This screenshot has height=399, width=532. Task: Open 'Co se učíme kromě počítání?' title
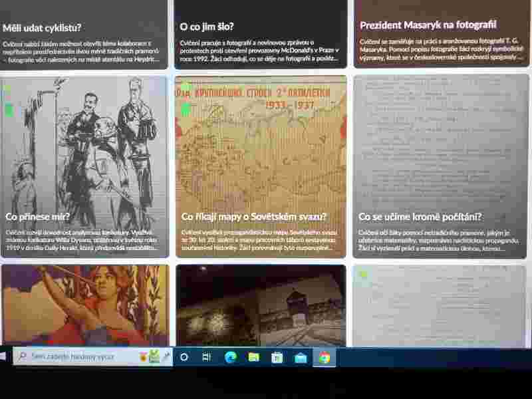420,217
